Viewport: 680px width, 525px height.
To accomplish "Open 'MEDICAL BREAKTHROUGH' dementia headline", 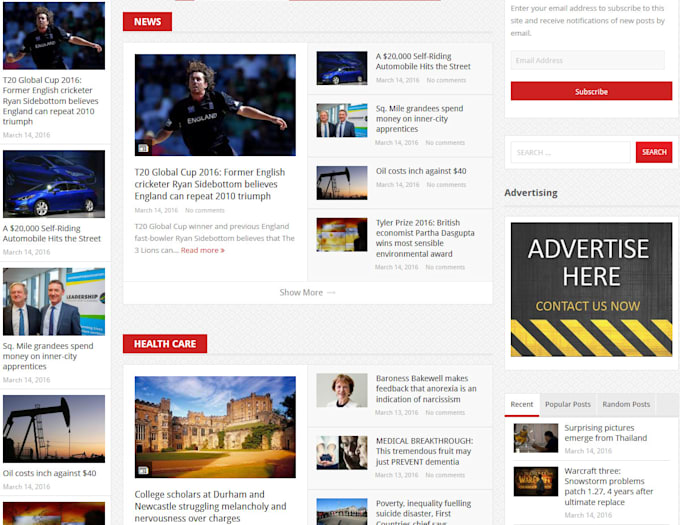I will pyautogui.click(x=424, y=451).
